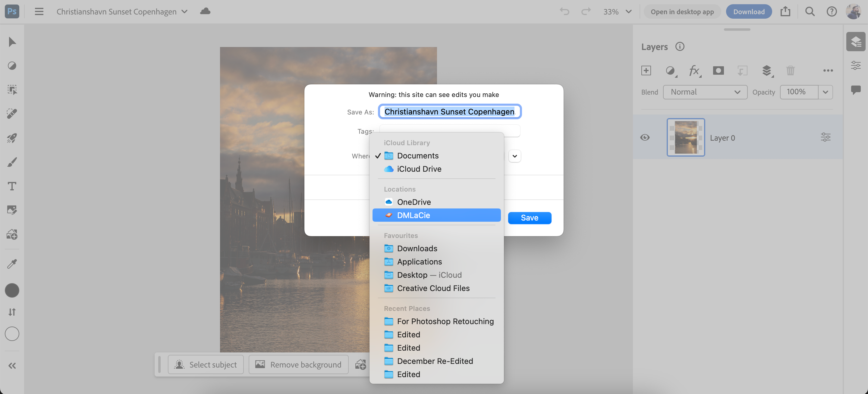Viewport: 868px width, 394px height.
Task: Click the add layer mask icon
Action: tap(718, 70)
